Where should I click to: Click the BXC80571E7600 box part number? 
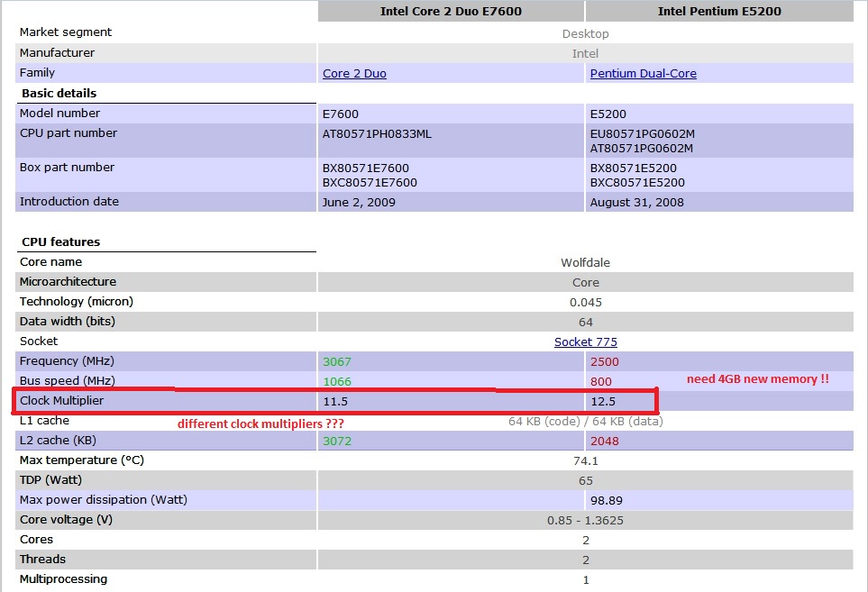point(370,183)
